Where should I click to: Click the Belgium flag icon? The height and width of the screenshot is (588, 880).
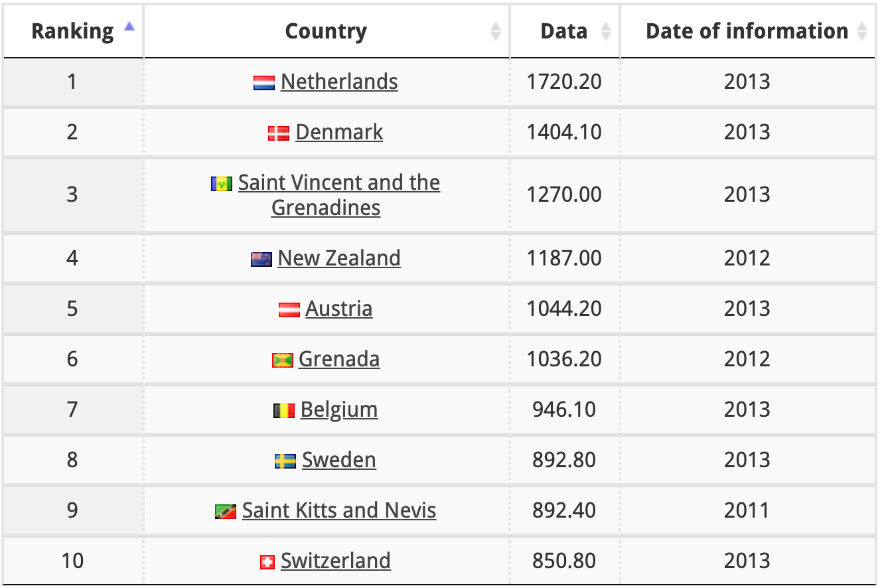(x=284, y=411)
